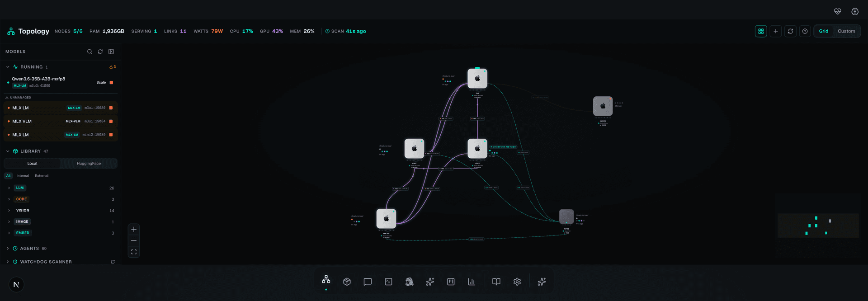Select the Local library tab
This screenshot has width=868, height=301.
click(32, 164)
